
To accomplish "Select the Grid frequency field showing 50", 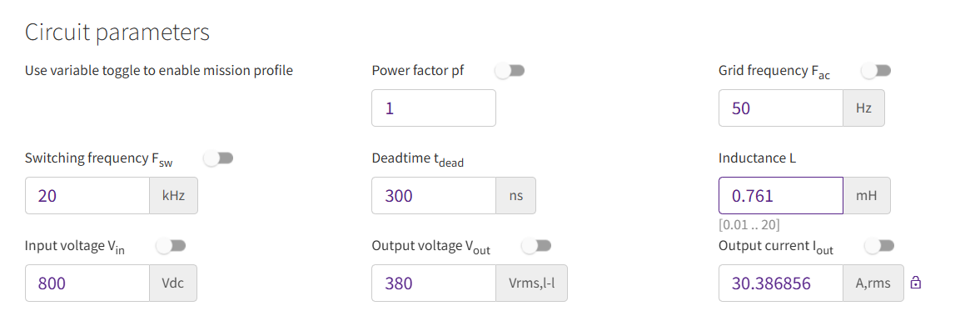I will click(781, 108).
